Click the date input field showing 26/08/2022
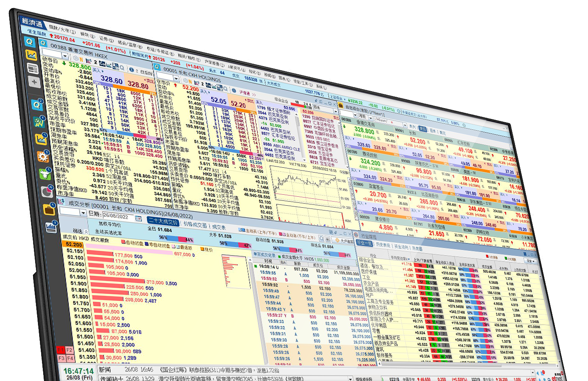 click(117, 216)
